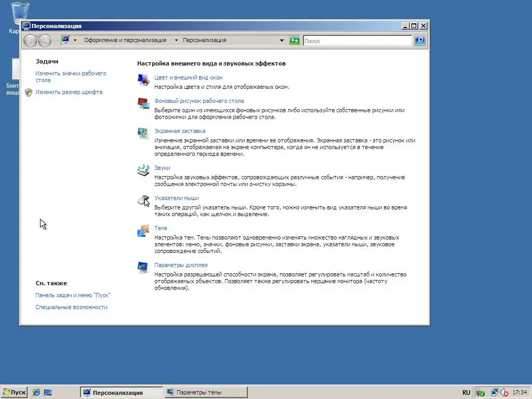
Task: Open the window color and appearance icon
Action: (x=143, y=80)
